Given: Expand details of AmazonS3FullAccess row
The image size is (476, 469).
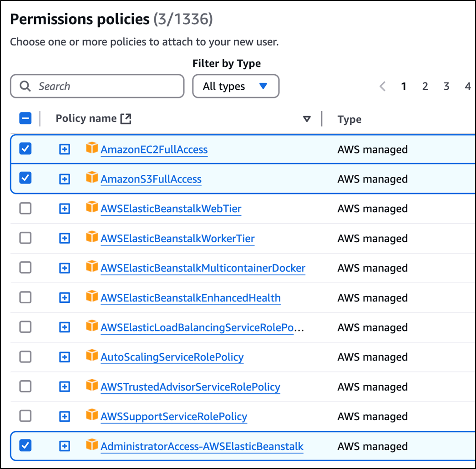Looking at the screenshot, I should (64, 179).
